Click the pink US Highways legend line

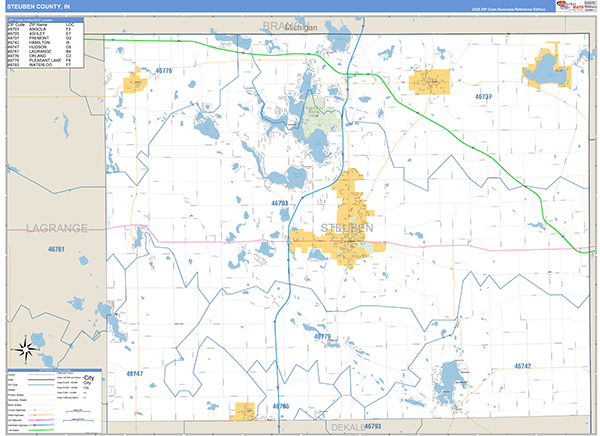pos(41,420)
